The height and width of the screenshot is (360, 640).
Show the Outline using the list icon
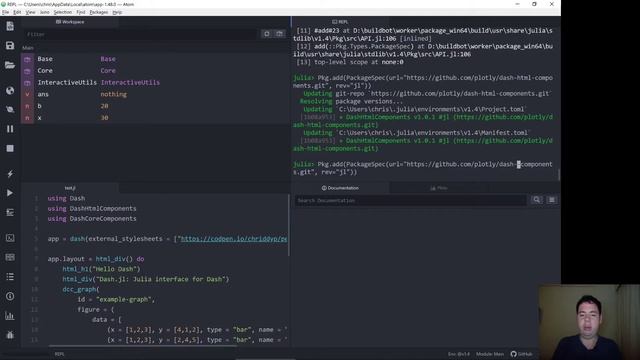(10, 277)
